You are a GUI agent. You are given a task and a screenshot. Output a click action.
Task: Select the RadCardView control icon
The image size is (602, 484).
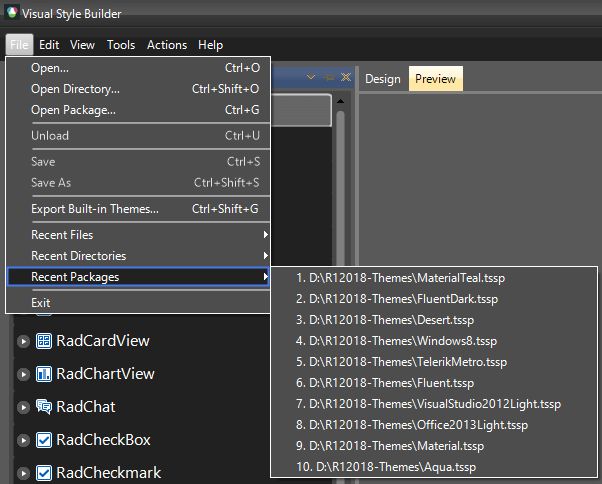[44, 341]
